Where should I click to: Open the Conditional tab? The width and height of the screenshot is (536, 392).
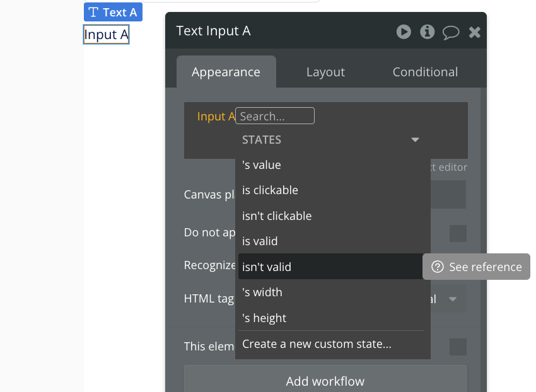click(425, 72)
